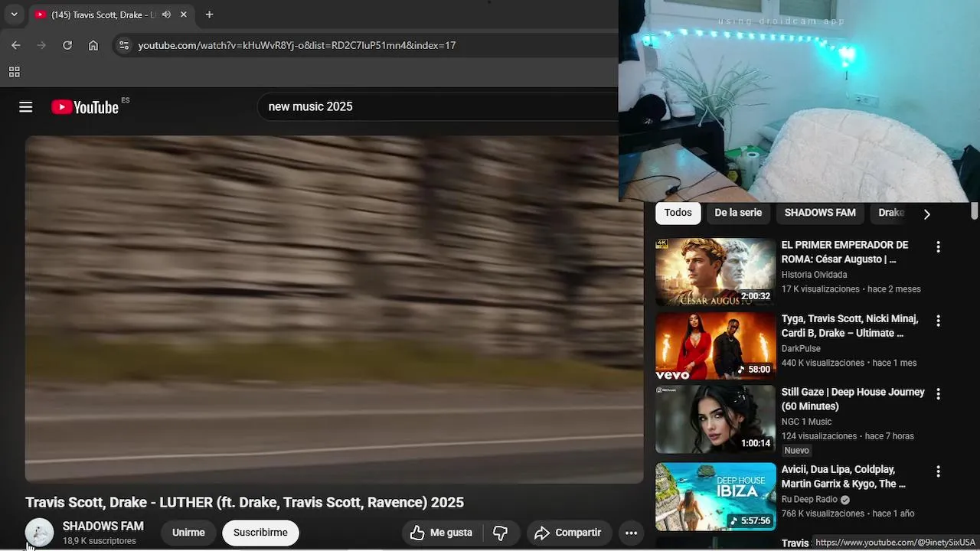Open the Ru Deep Radio channel name
This screenshot has height=551, width=980.
(x=809, y=500)
